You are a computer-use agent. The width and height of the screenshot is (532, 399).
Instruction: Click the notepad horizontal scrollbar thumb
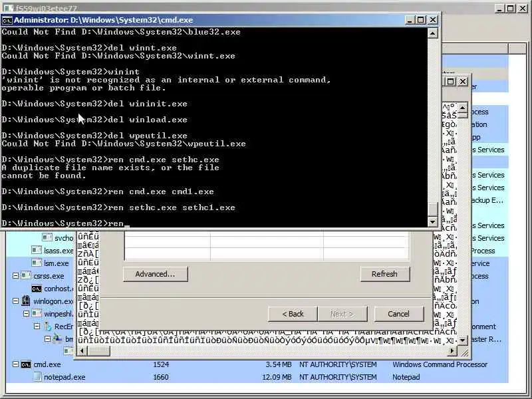click(x=98, y=351)
